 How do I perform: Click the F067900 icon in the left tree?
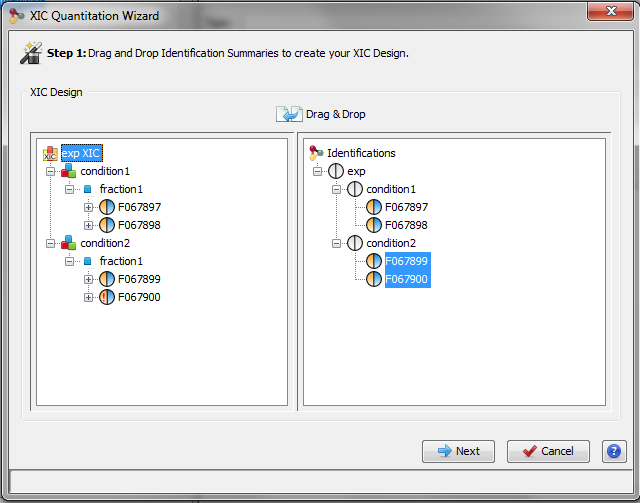point(107,297)
